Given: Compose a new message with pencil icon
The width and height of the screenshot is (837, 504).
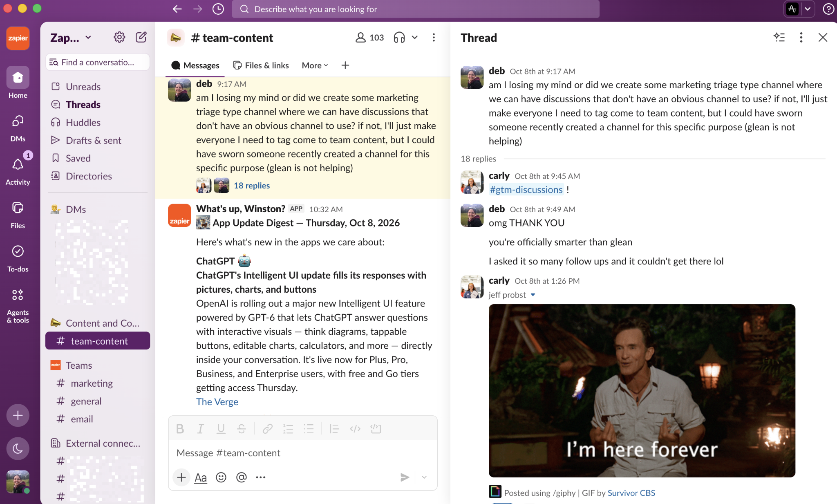Looking at the screenshot, I should click(141, 37).
